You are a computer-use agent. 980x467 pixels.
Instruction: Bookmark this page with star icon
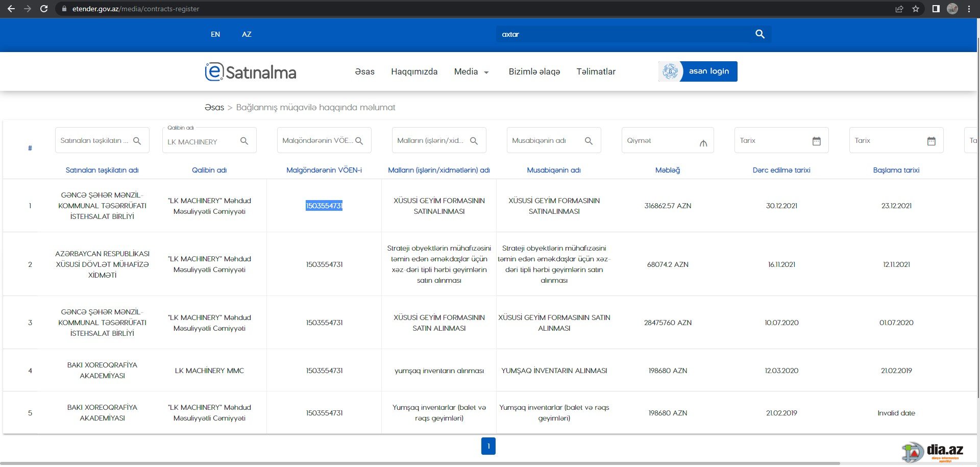click(916, 9)
